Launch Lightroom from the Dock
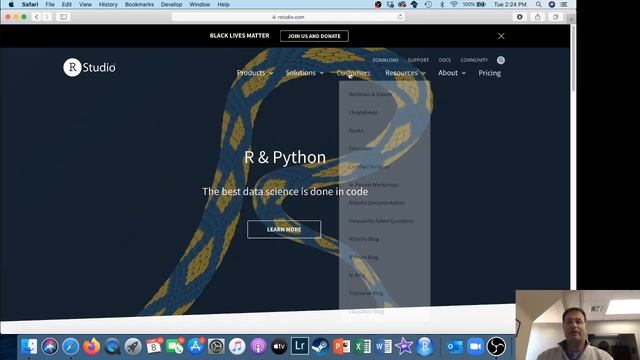 tap(300, 346)
